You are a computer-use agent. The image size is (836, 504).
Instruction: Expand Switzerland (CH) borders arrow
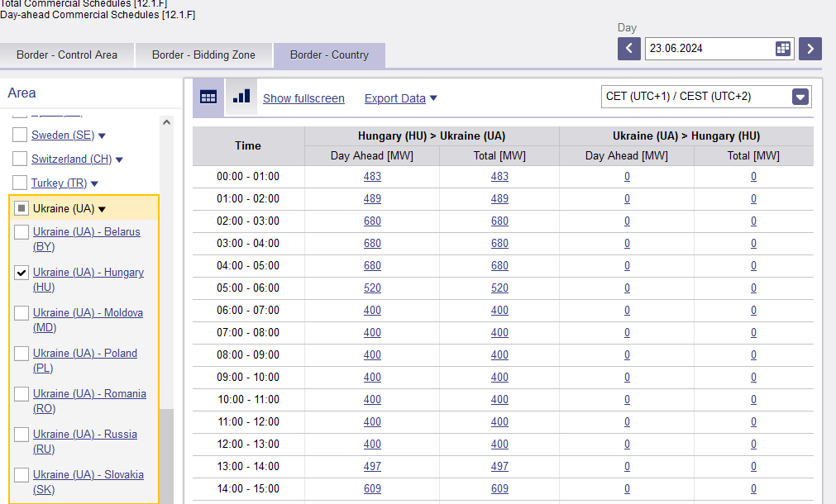tap(119, 159)
